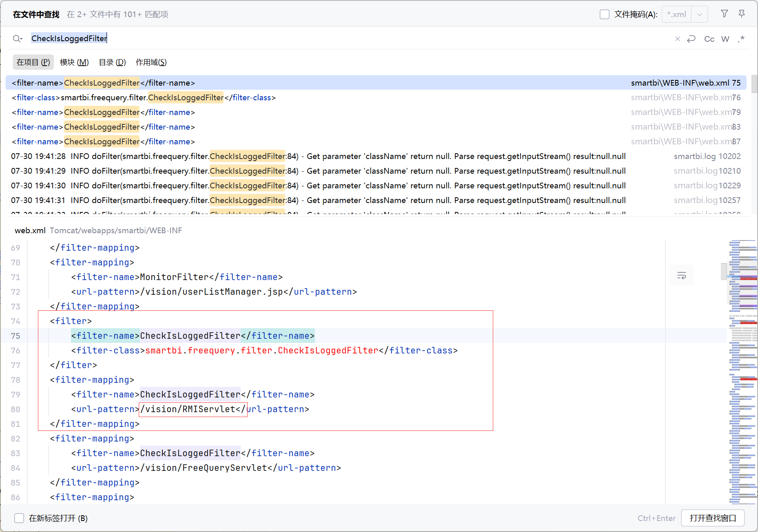This screenshot has width=758, height=532.
Task: Click the /vision/RMIServlet url-pattern text
Action: [188, 409]
